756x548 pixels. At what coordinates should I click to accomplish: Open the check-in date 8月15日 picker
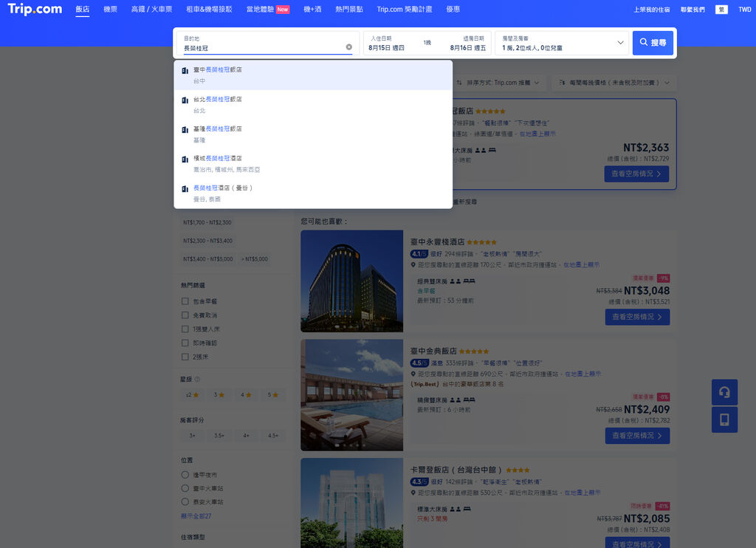coord(387,47)
